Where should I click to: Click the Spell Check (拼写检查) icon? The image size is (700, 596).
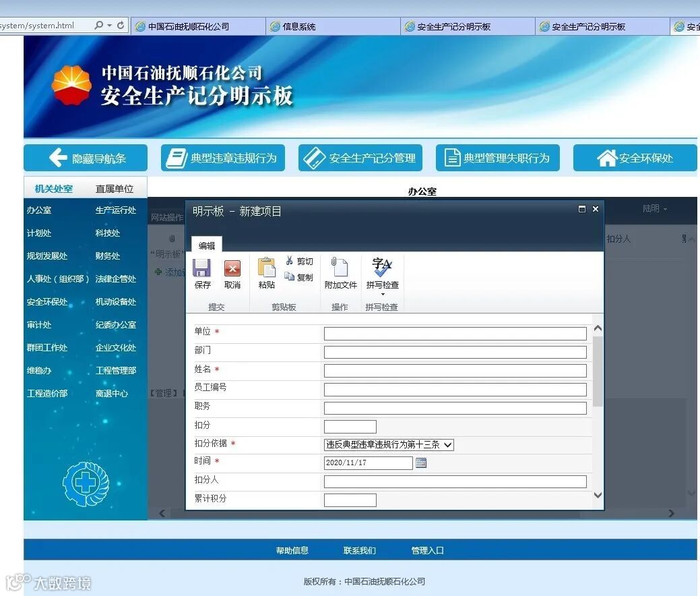tap(382, 267)
